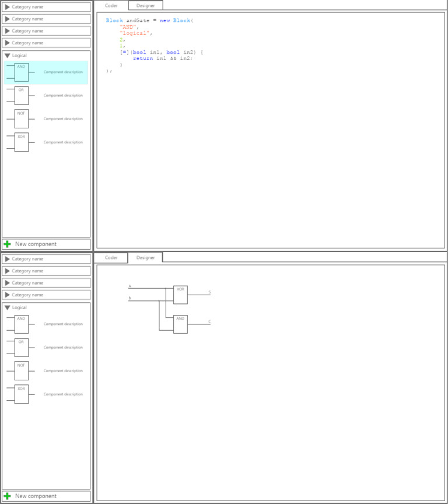Click New component in the code-view mockup

(x=46, y=244)
